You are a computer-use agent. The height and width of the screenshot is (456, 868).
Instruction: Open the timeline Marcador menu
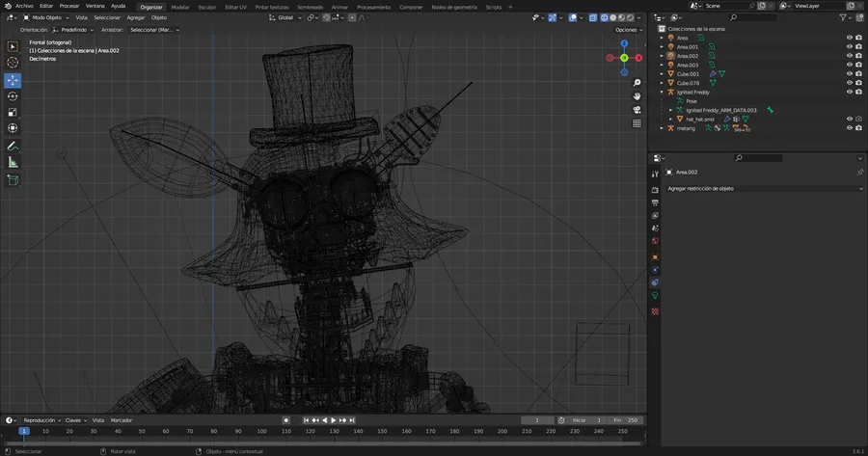tap(122, 420)
